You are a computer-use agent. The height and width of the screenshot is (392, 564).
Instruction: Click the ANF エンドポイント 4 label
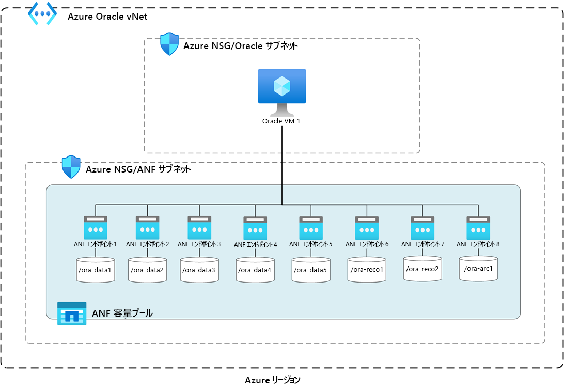255,245
